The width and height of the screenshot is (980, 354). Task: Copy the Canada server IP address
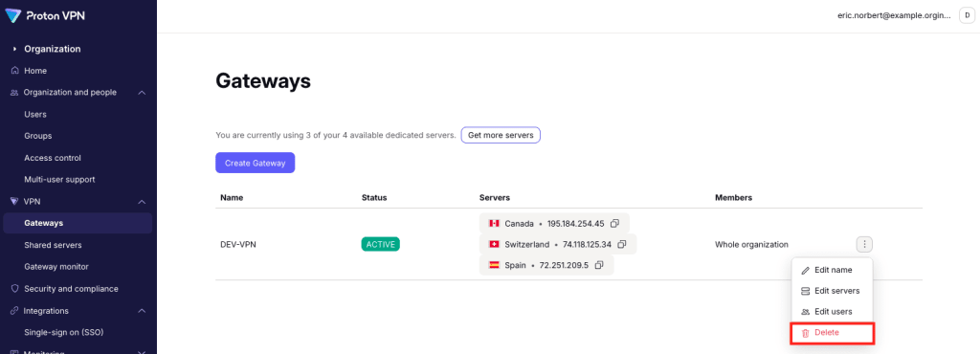point(615,224)
